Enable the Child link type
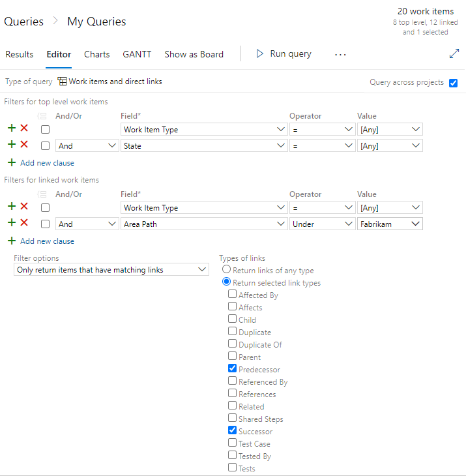The height and width of the screenshot is (476, 466). click(x=233, y=319)
